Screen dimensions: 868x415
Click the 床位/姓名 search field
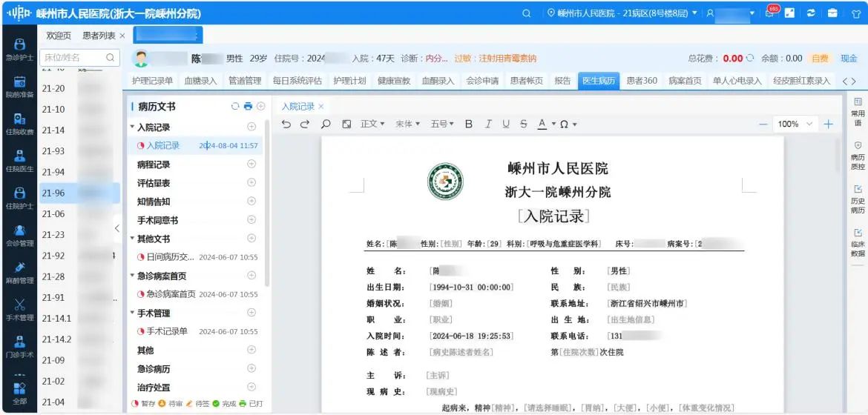coord(74,57)
